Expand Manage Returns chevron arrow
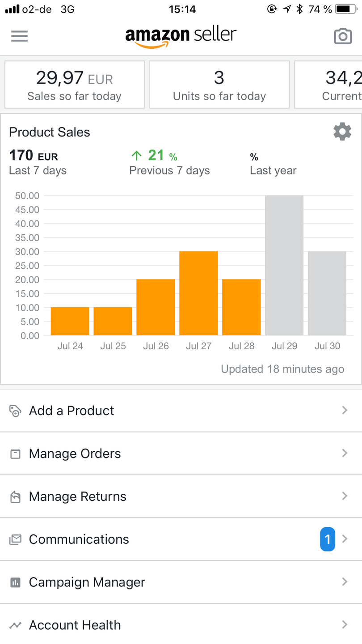Image resolution: width=362 pixels, height=644 pixels. tap(345, 496)
